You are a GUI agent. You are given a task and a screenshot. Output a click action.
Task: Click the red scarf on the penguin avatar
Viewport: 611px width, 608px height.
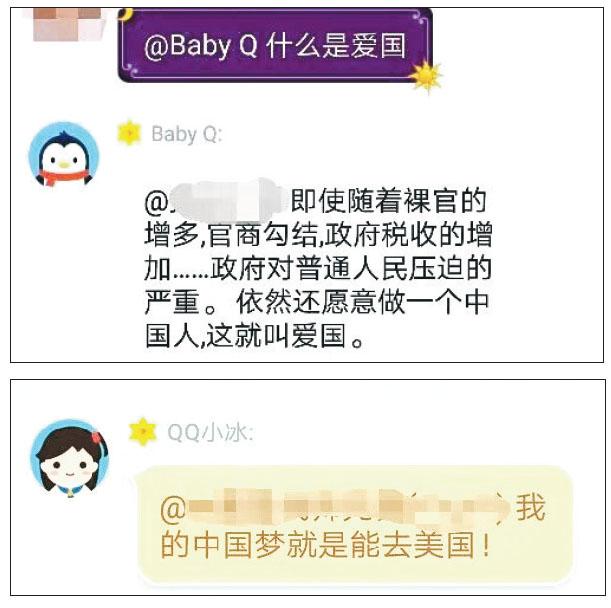(x=64, y=177)
